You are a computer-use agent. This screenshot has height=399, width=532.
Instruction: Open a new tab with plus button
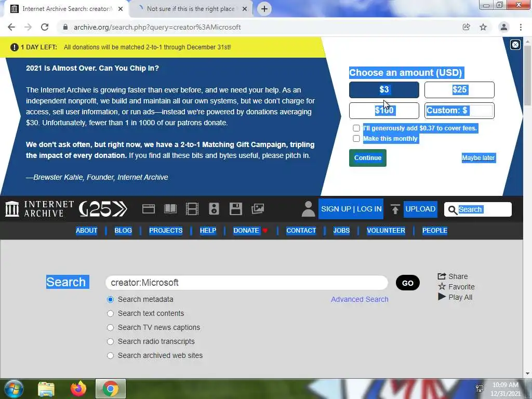tap(264, 9)
